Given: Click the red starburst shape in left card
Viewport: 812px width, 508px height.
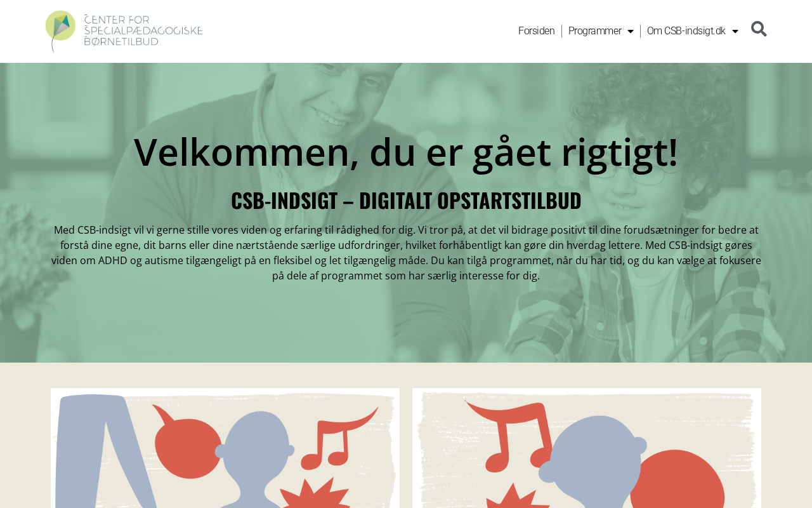Looking at the screenshot, I should pyautogui.click(x=315, y=494).
